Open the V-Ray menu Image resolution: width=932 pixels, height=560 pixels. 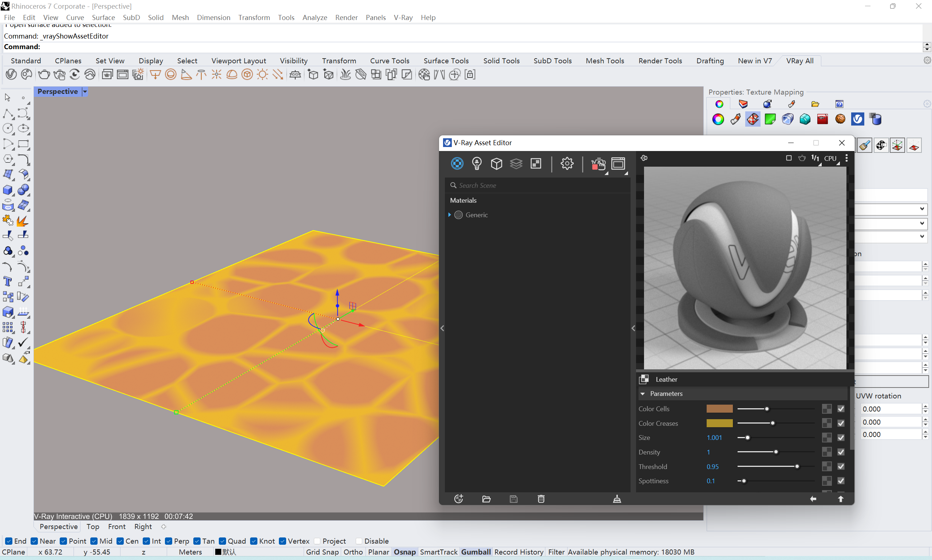(403, 17)
